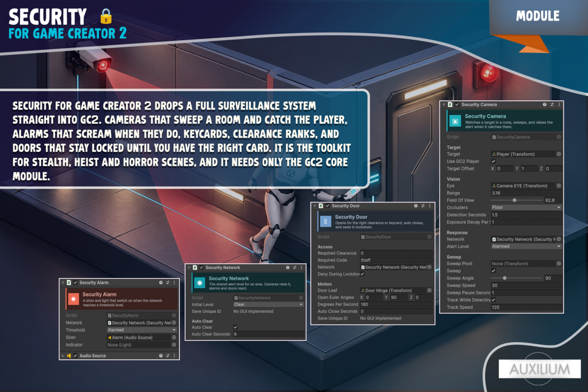Adjust the Sweep Angle slider
Image resolution: width=588 pixels, height=392 pixels.
coord(516,278)
